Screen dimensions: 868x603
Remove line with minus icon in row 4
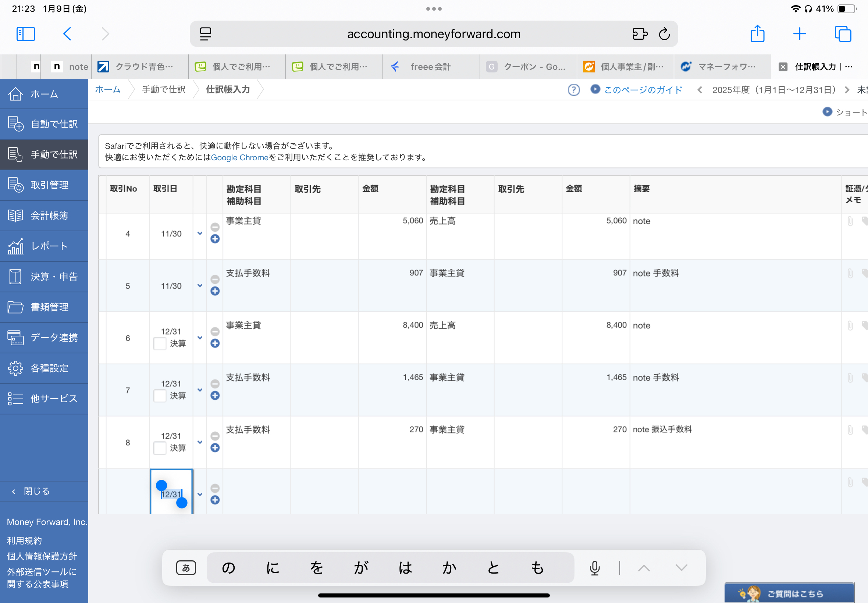tap(215, 227)
